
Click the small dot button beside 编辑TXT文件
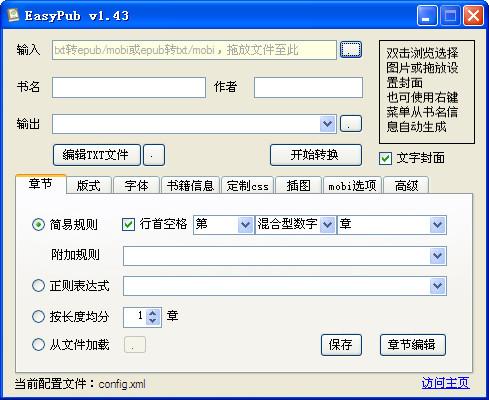pos(154,155)
